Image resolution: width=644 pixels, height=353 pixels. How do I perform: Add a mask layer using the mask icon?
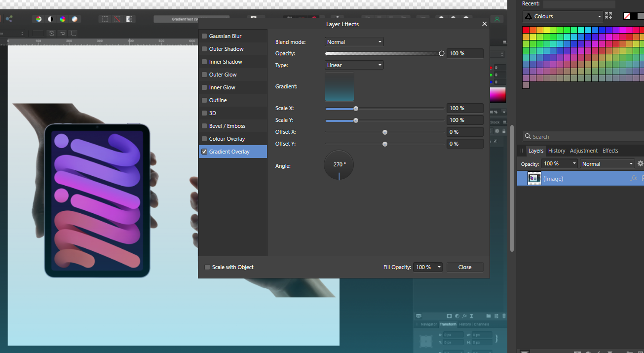tap(450, 316)
